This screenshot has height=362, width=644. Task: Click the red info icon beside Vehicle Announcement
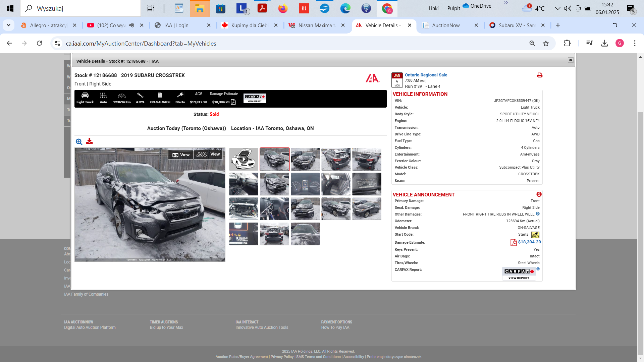click(x=539, y=194)
